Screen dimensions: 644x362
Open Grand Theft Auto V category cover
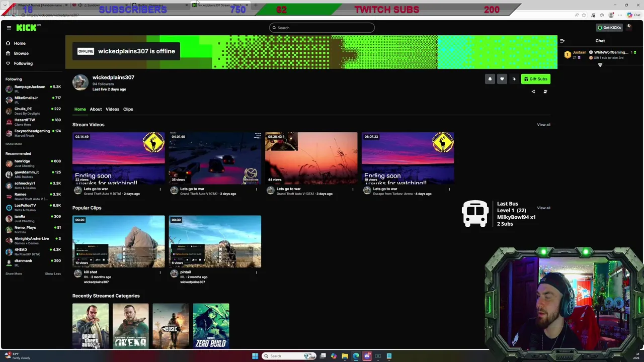tap(91, 326)
